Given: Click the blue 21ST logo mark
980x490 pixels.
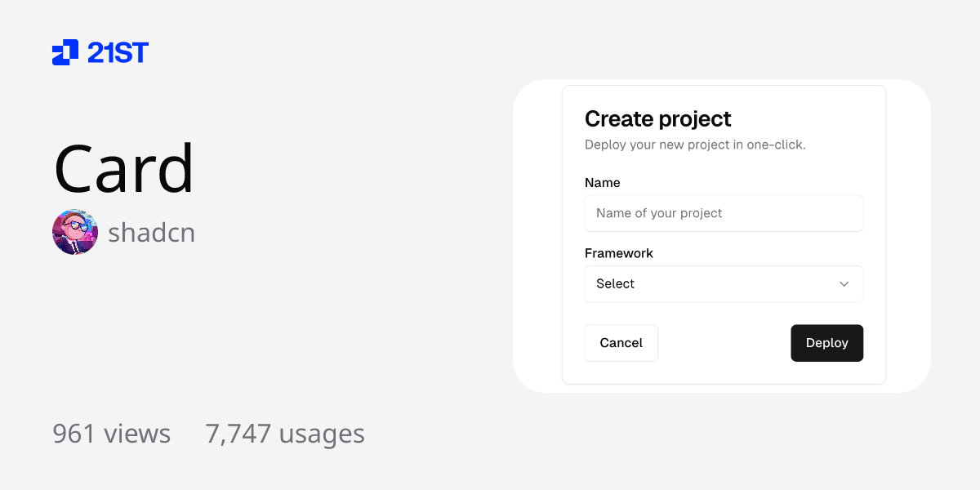Looking at the screenshot, I should pos(65,52).
